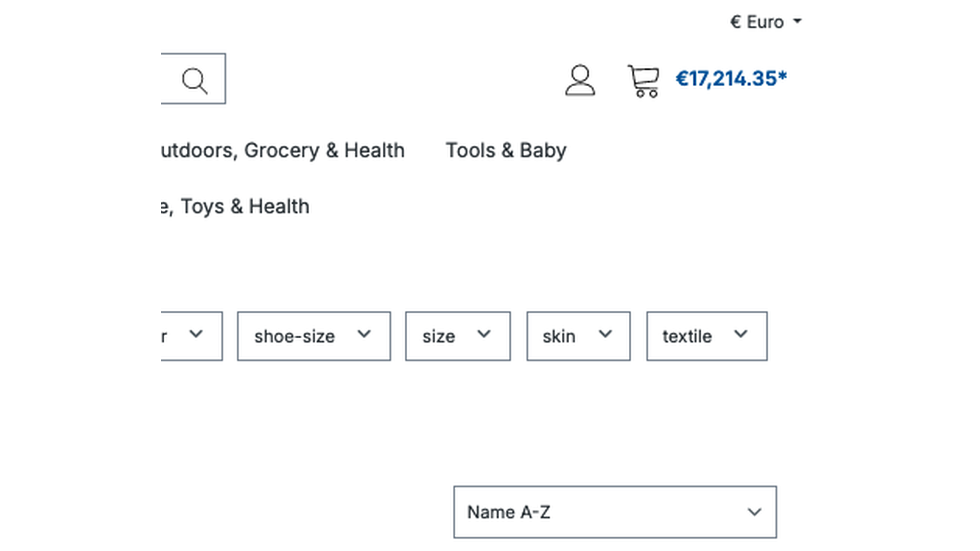Click the search icon to open search
Image resolution: width=980 pixels, height=551 pixels.
pyautogui.click(x=195, y=79)
